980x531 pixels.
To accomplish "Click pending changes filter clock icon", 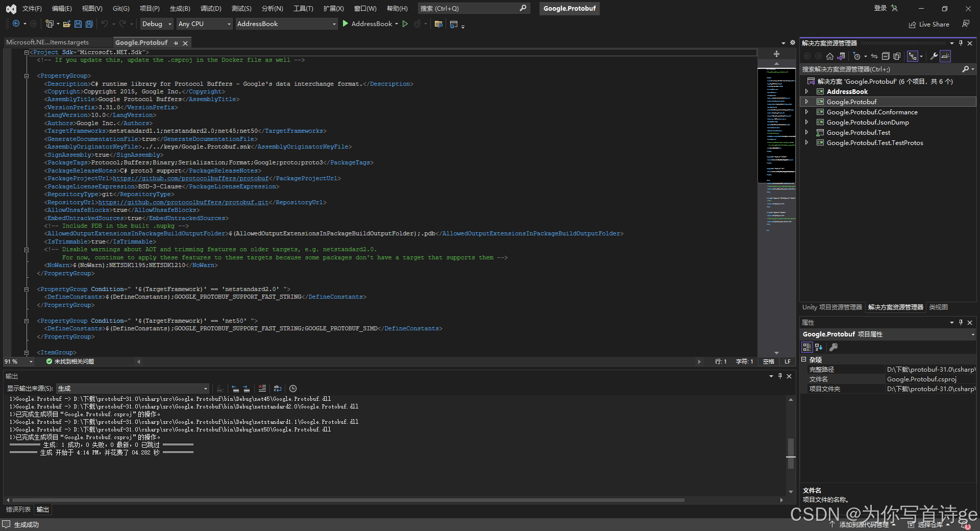I will [857, 56].
